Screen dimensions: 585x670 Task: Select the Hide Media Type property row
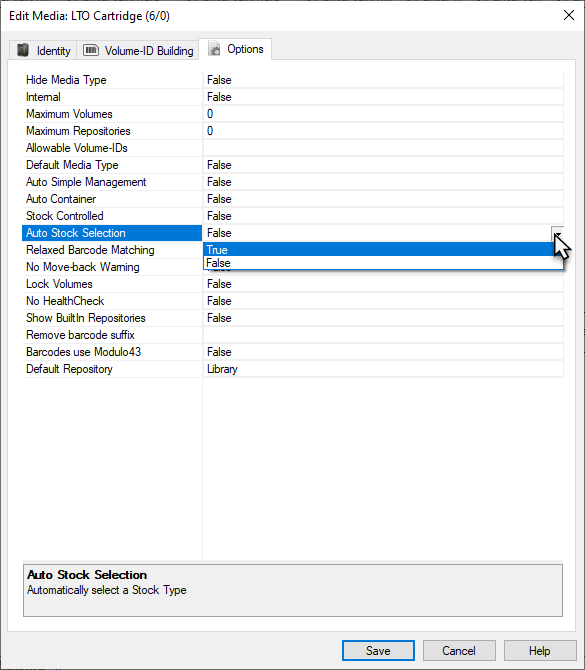[x=293, y=80]
